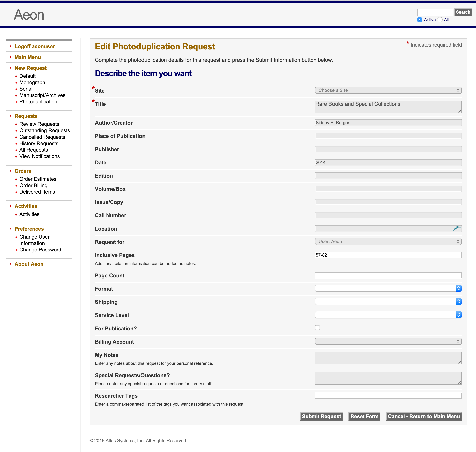
Task: Click the Author/Creator field
Action: 388,123
